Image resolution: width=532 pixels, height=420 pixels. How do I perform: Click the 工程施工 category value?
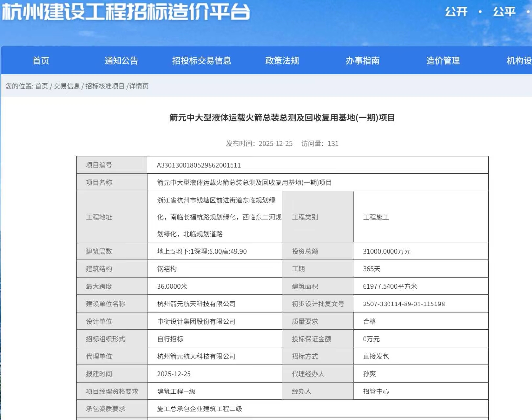click(376, 217)
